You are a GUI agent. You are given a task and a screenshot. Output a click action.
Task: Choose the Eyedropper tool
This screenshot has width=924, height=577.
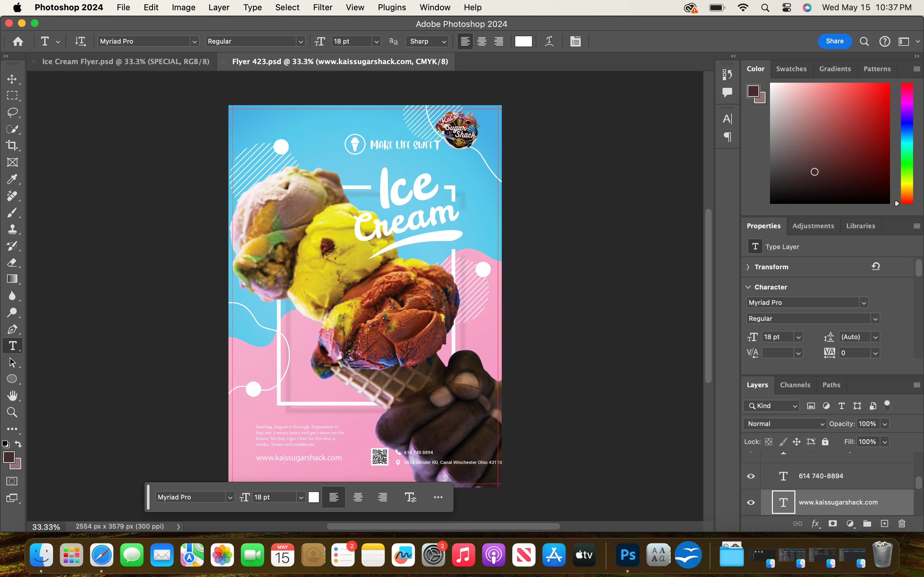click(x=12, y=179)
